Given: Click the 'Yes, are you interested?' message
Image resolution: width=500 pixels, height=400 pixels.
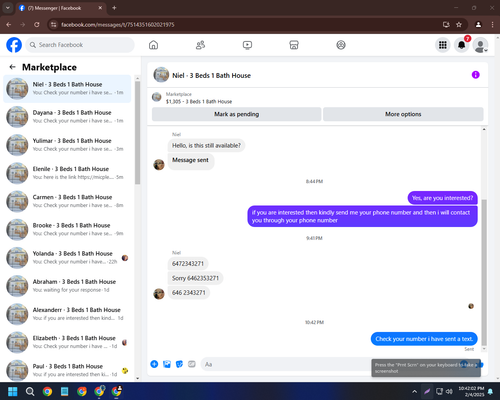Looking at the screenshot, I should [x=442, y=198].
